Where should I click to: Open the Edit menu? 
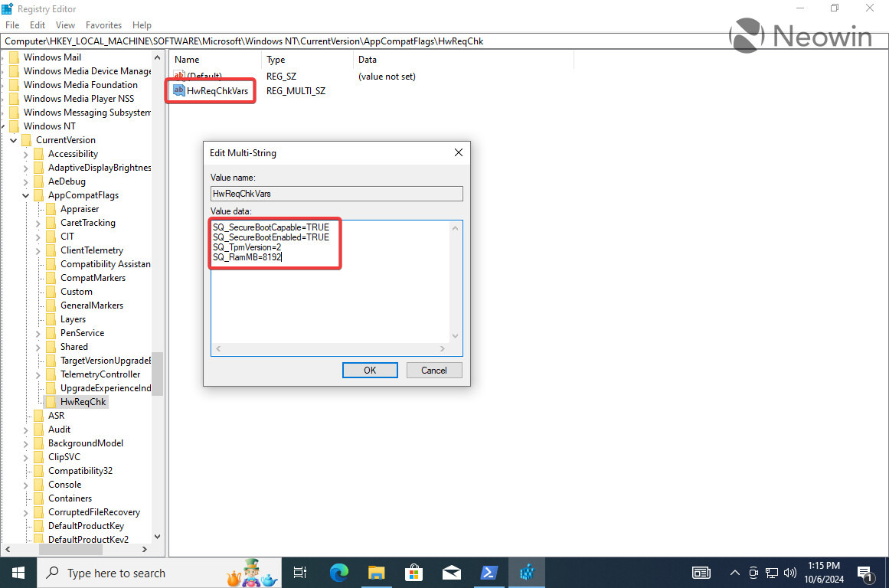[x=38, y=25]
